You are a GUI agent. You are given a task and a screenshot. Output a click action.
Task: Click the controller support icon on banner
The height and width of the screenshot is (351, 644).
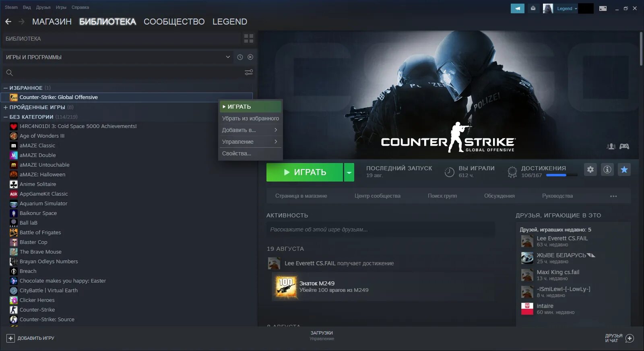click(624, 147)
